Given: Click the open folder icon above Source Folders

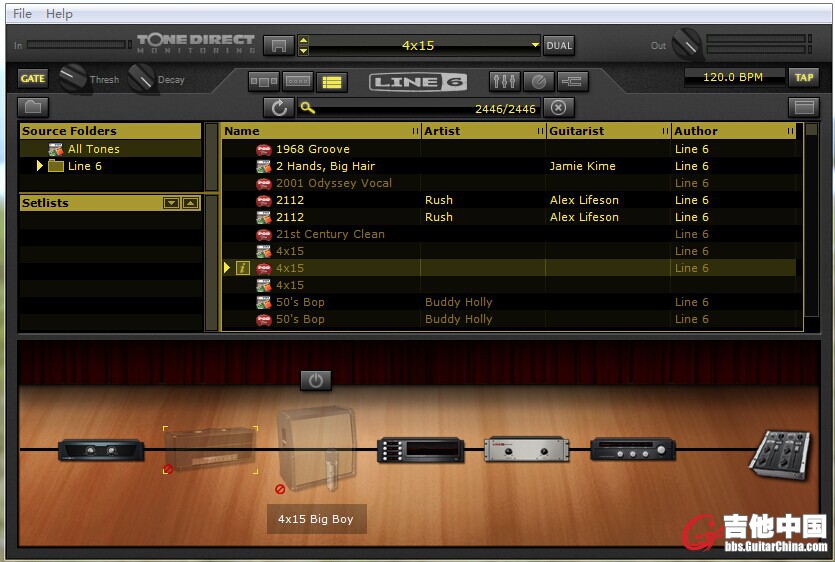Looking at the screenshot, I should coord(33,107).
